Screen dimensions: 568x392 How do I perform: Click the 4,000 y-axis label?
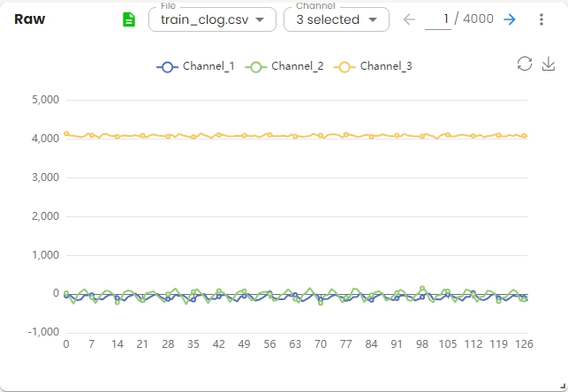[46, 139]
